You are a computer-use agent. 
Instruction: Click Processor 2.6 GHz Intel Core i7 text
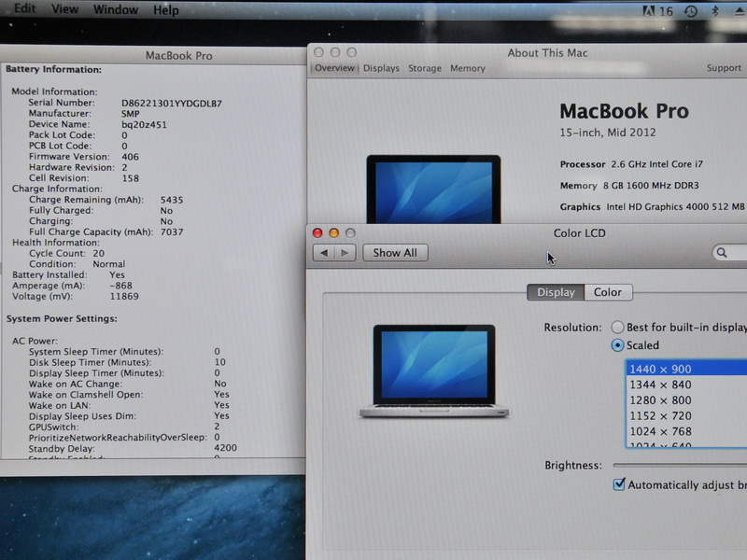pyautogui.click(x=632, y=164)
